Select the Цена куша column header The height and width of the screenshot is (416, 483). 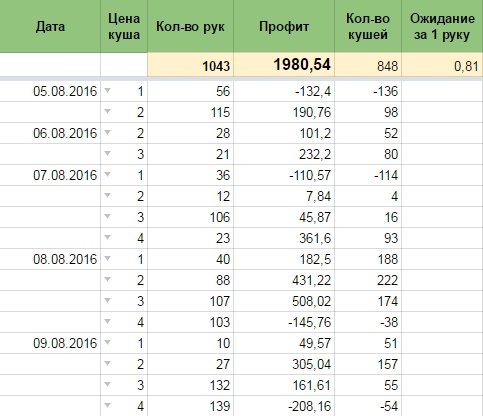(124, 26)
